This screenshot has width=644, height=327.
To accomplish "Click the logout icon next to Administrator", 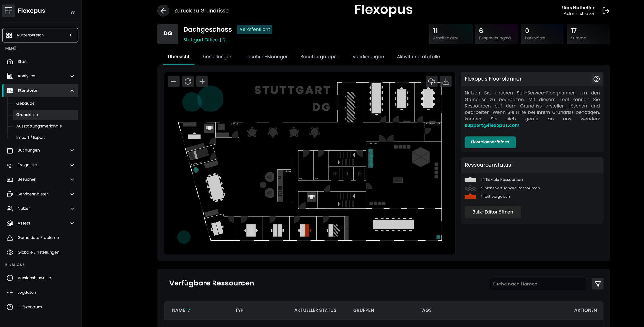I will pyautogui.click(x=606, y=11).
